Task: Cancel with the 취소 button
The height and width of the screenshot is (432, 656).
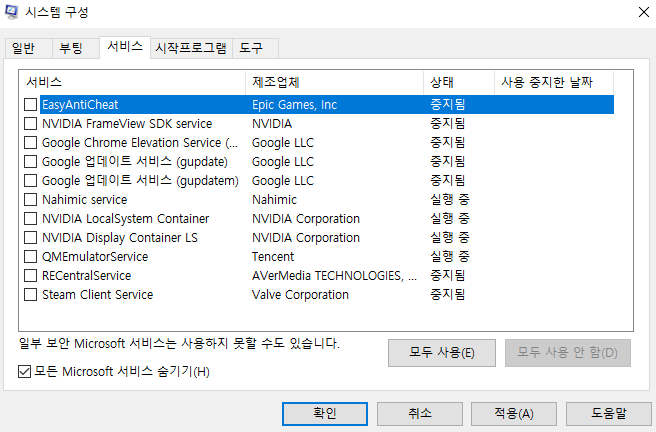Action: coord(420,414)
